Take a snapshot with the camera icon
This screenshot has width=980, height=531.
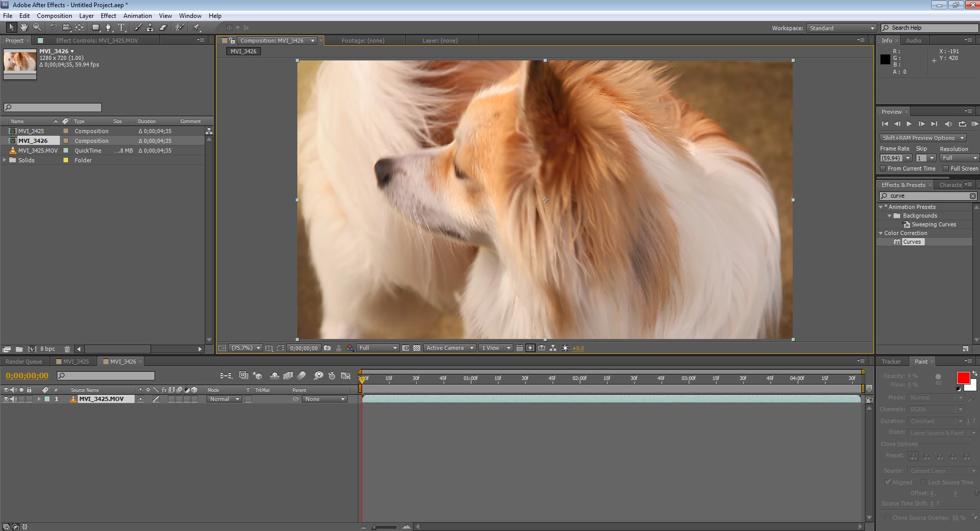(328, 348)
